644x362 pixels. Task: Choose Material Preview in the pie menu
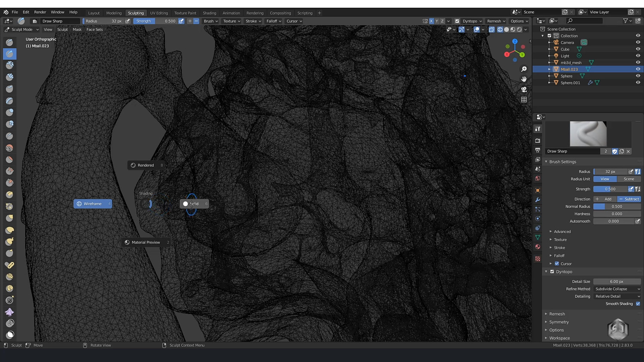146,242
